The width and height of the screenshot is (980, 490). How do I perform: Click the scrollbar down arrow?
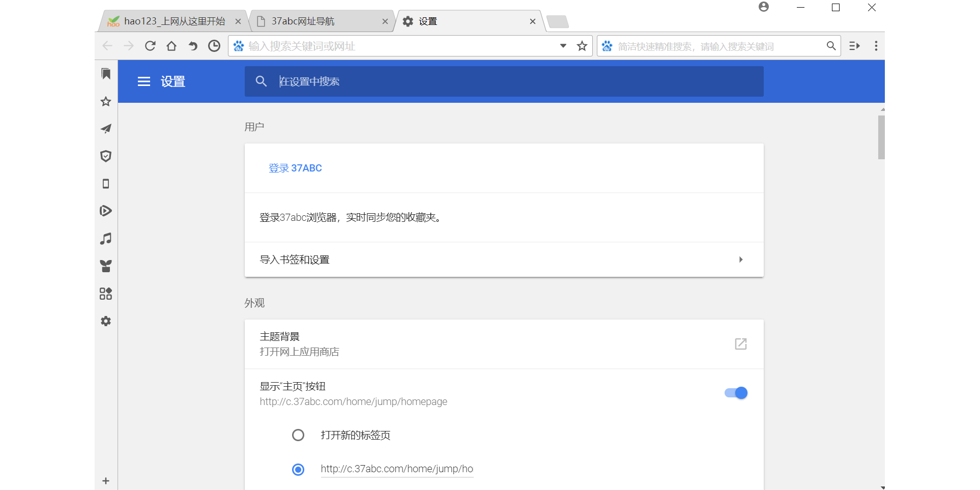882,487
